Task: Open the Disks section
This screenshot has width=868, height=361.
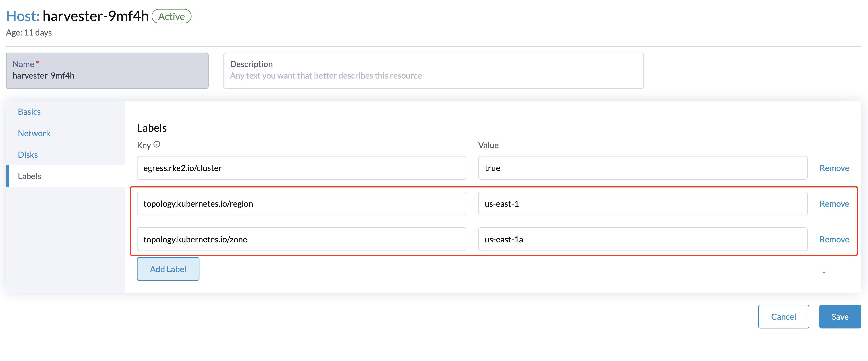Action: [28, 155]
